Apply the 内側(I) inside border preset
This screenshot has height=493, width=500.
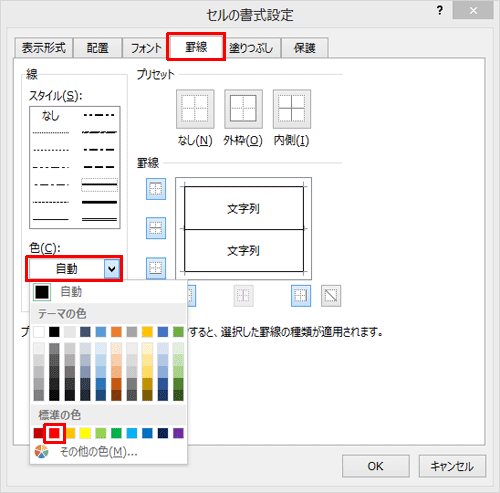pyautogui.click(x=292, y=109)
